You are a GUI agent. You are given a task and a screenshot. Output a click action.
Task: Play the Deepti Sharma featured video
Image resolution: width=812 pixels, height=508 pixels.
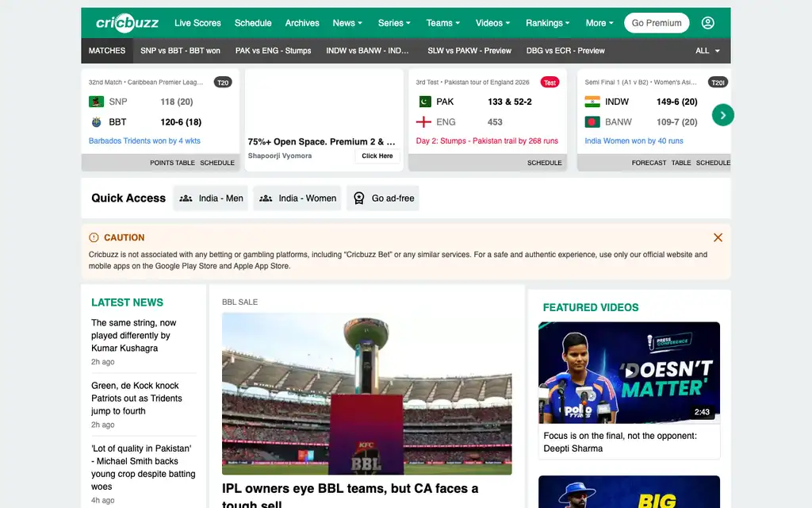629,372
